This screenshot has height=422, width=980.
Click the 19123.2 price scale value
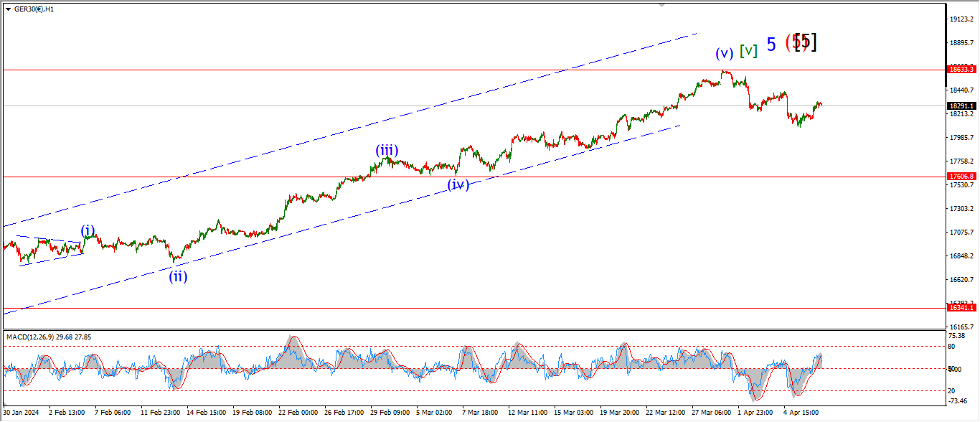(x=961, y=19)
